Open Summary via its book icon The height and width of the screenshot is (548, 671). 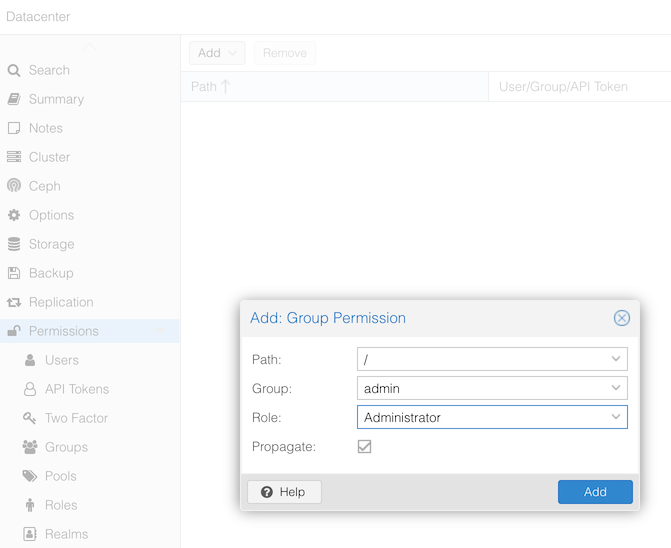14,100
